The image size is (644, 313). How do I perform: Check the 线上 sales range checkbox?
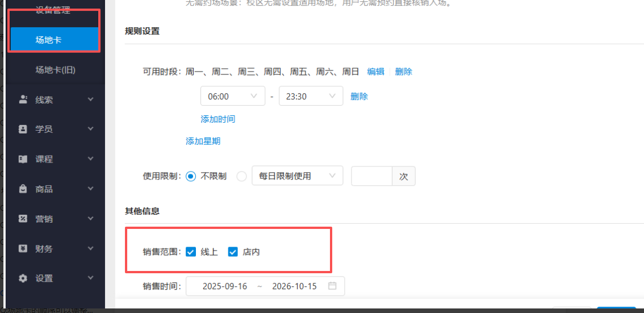[x=191, y=252]
